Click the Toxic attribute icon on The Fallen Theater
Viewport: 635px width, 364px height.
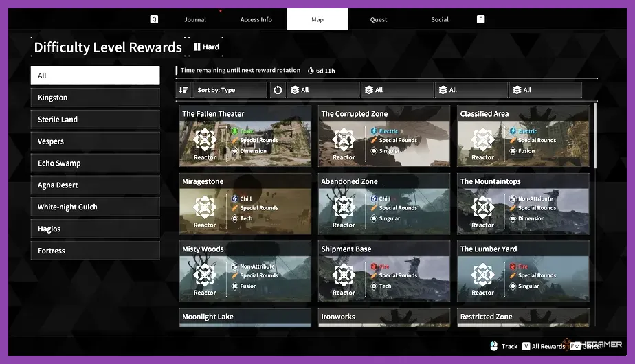(235, 131)
